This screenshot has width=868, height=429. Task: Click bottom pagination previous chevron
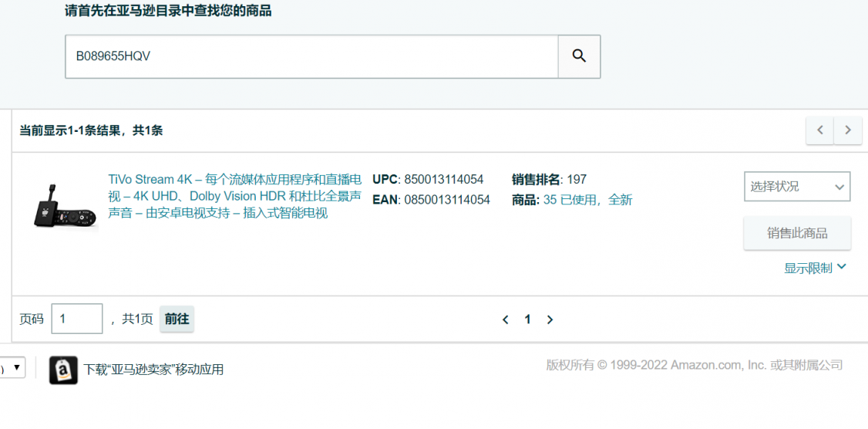[505, 319]
